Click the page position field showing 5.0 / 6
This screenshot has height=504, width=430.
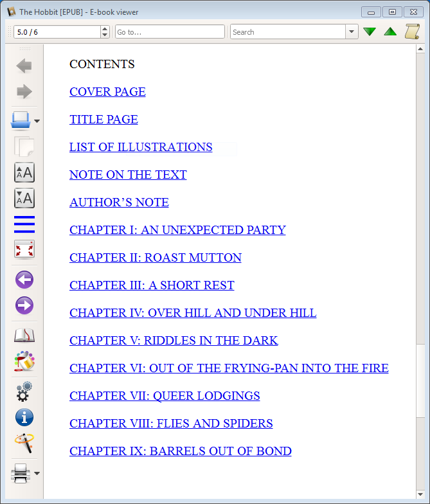tap(57, 32)
